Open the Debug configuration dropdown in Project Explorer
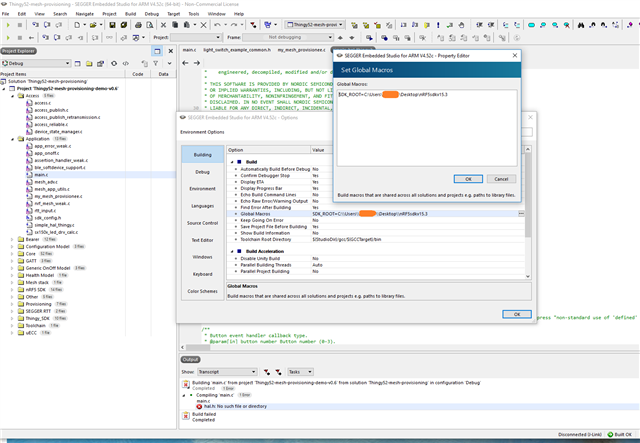This screenshot has width=640, height=443. [36, 63]
